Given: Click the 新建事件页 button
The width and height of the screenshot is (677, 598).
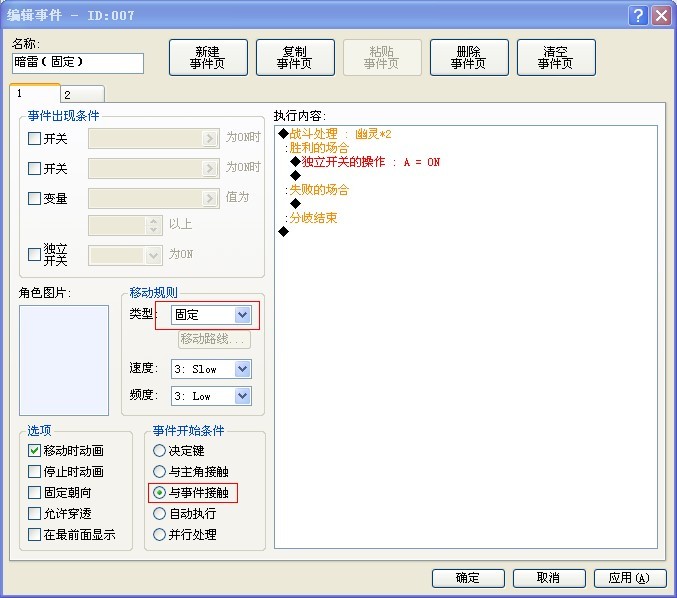Looking at the screenshot, I should pyautogui.click(x=208, y=57).
